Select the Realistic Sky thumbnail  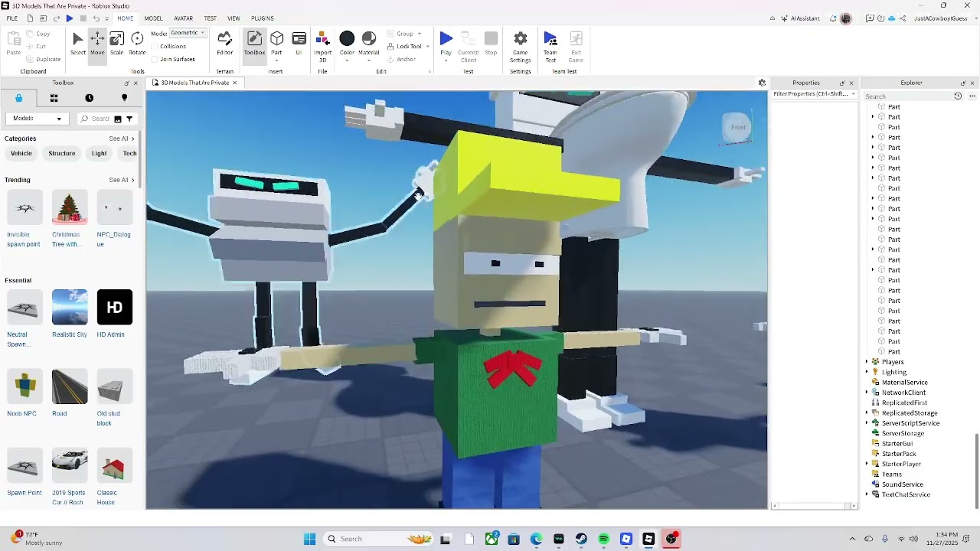click(x=70, y=307)
